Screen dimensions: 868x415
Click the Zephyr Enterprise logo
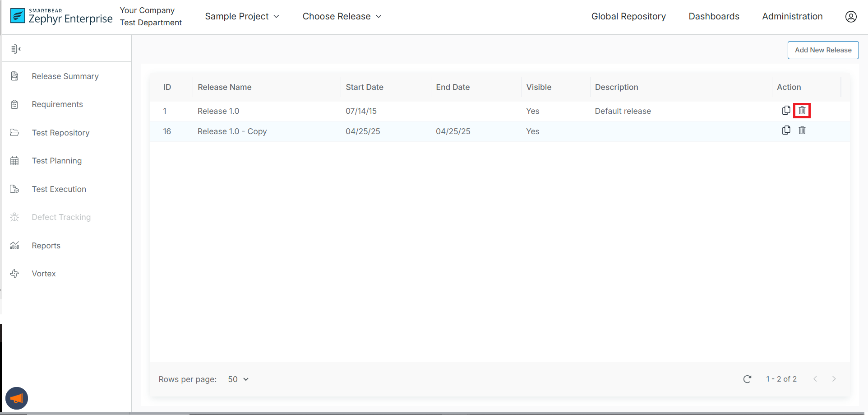point(61,17)
